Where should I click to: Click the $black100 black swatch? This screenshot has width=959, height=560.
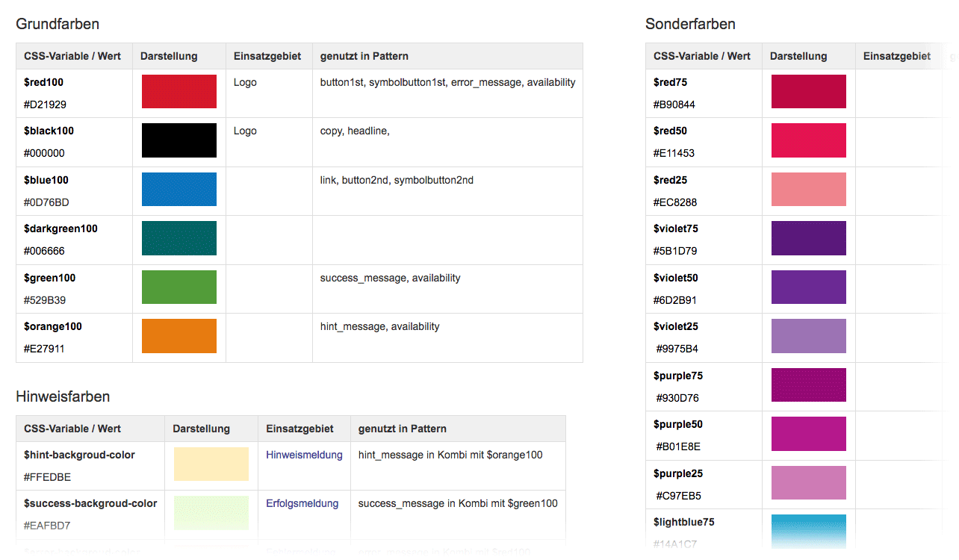click(x=179, y=140)
